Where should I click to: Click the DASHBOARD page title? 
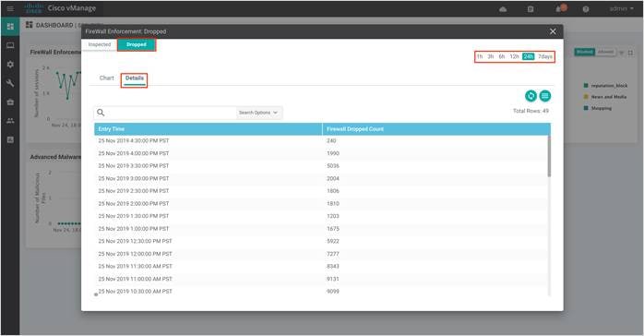pyautogui.click(x=54, y=26)
